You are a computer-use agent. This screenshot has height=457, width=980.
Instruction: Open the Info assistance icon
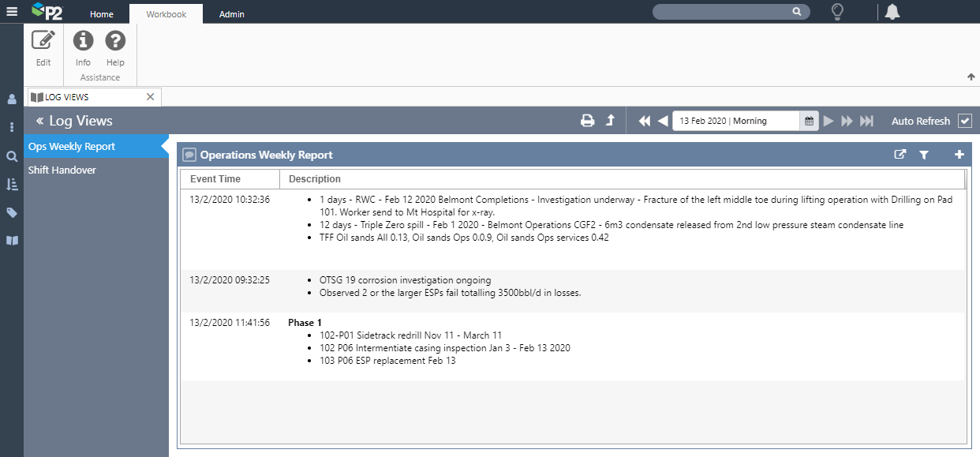coord(83,41)
